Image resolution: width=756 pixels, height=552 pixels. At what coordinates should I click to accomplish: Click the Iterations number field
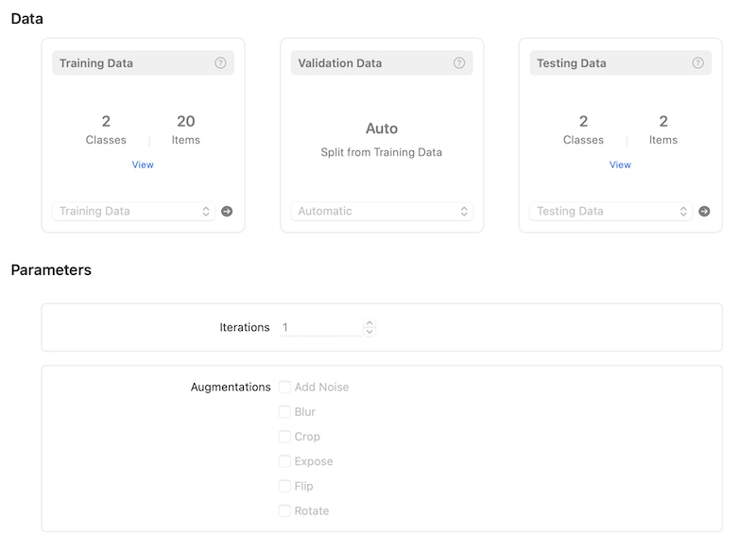[319, 327]
